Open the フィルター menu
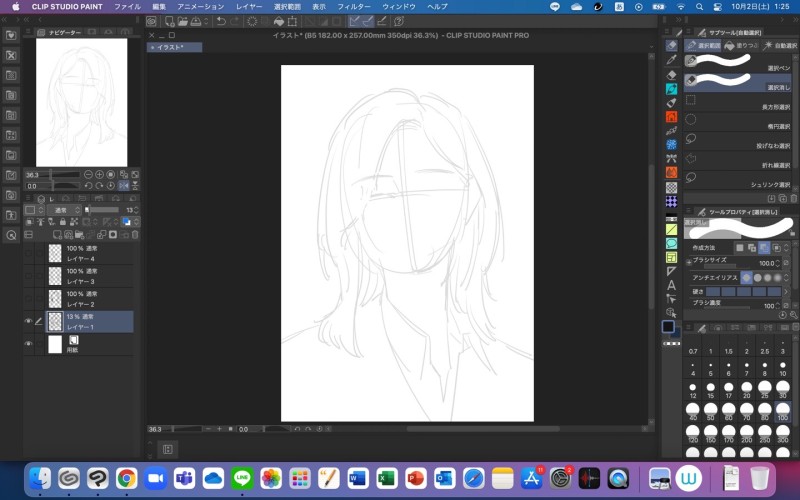The image size is (800, 500). pos(354,6)
